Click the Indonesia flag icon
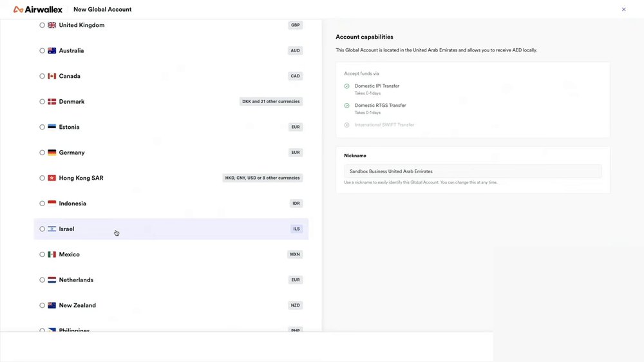Image resolution: width=644 pixels, height=362 pixels. [x=52, y=204]
